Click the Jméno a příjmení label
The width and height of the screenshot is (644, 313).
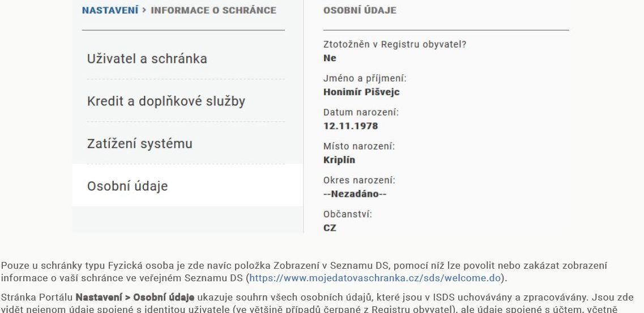(365, 78)
